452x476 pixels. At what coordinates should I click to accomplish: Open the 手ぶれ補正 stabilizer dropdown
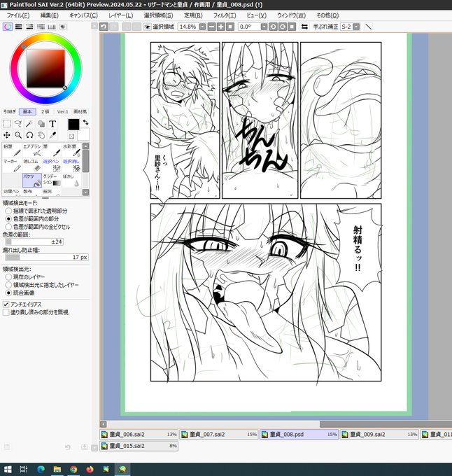click(356, 27)
